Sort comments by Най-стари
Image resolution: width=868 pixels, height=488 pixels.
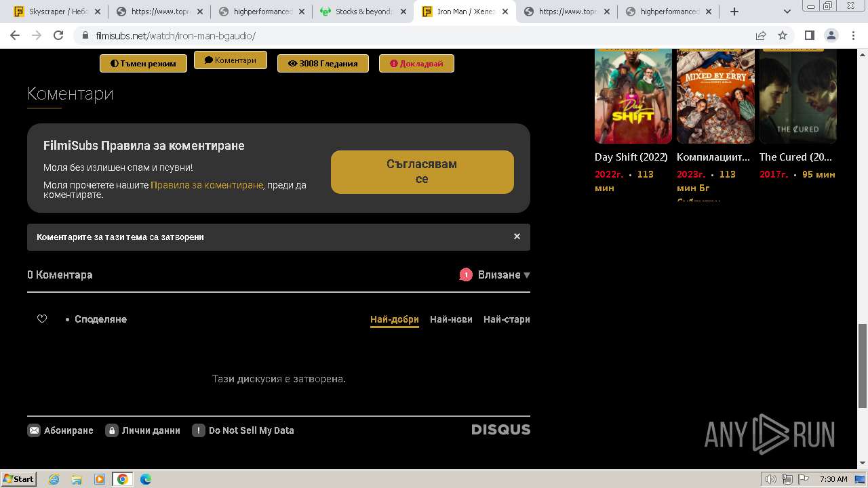507,319
